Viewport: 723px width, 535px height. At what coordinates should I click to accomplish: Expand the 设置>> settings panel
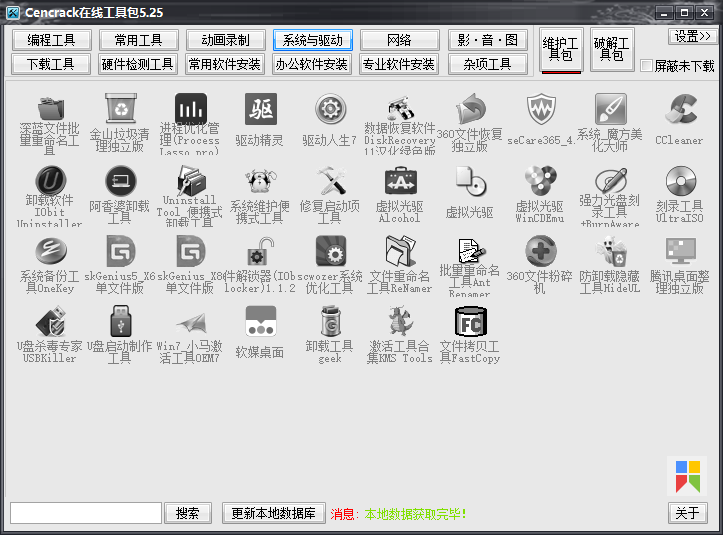(693, 36)
